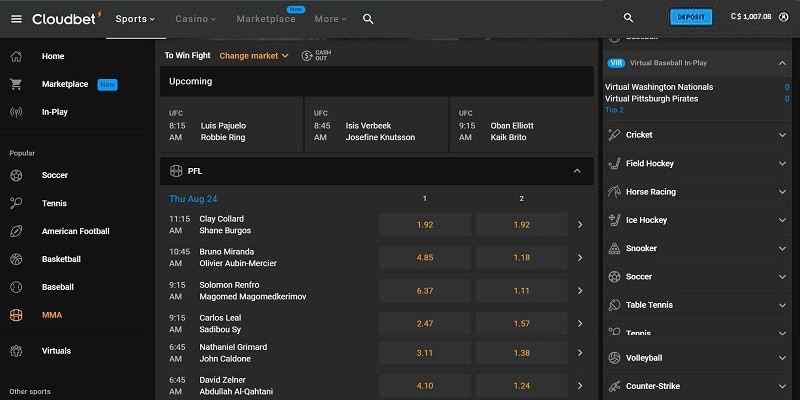
Task: Collapse the PFL section
Action: pyautogui.click(x=577, y=171)
